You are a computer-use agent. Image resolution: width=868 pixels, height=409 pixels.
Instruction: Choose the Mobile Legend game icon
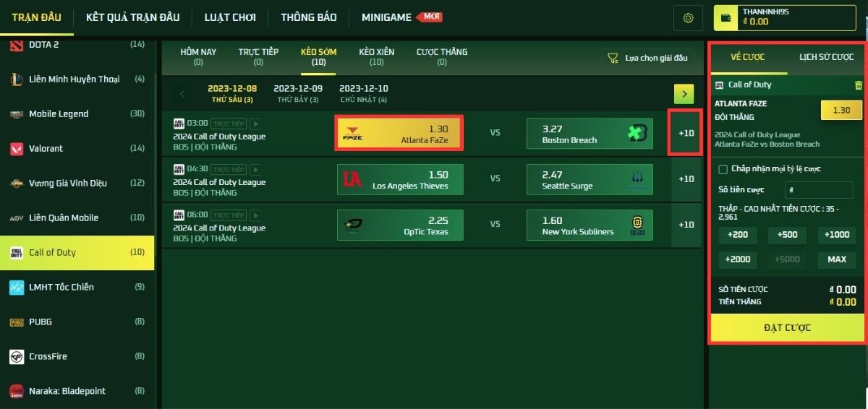(x=17, y=114)
